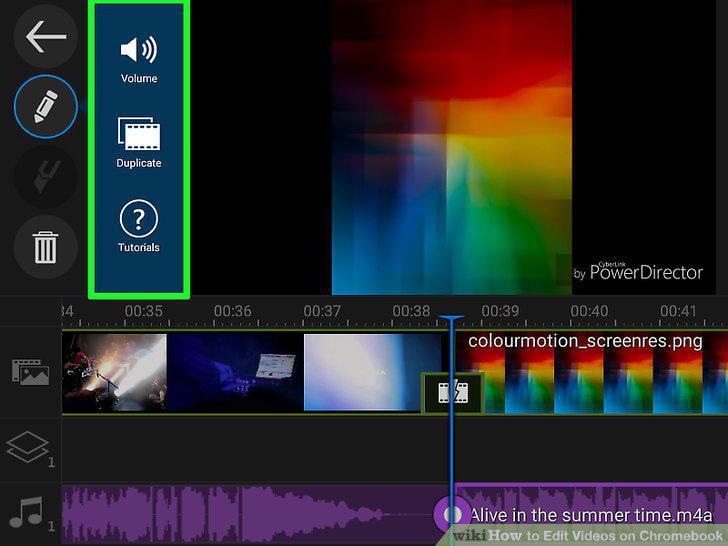
Task: Jump to 00:40 on the timeline ruler
Action: coord(589,311)
